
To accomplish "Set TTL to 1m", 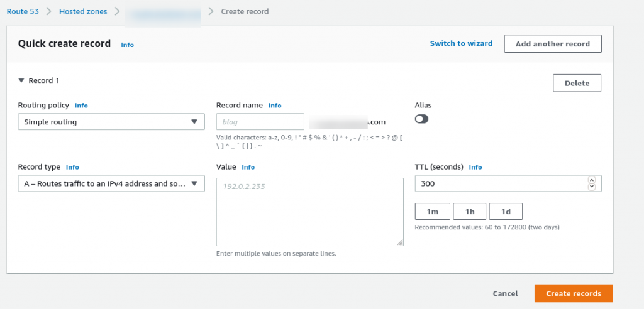I will coord(433,211).
